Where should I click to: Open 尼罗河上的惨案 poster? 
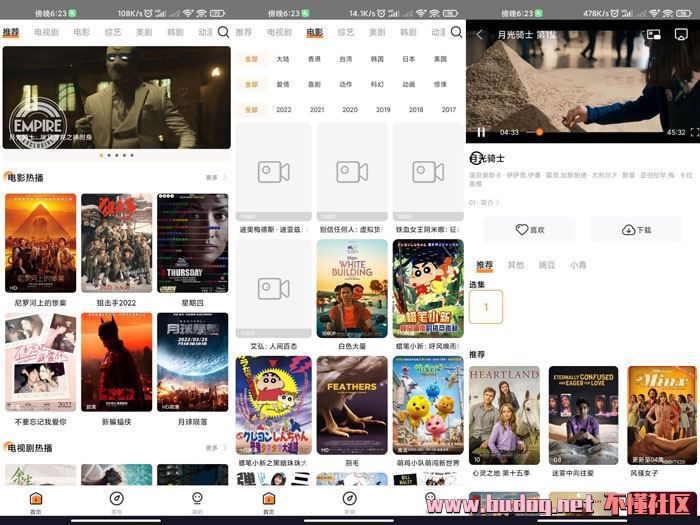point(41,243)
